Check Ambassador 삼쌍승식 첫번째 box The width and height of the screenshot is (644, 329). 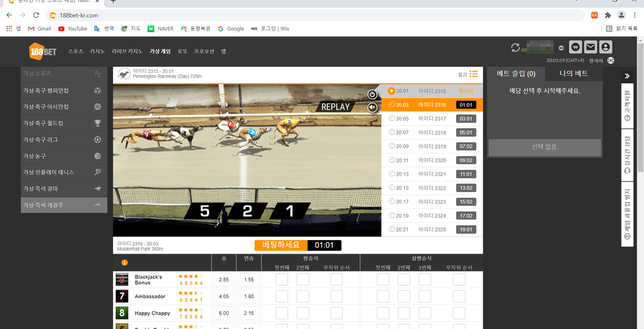382,297
